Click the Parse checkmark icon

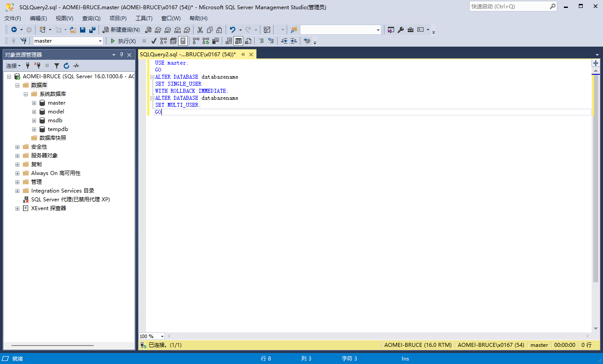pos(153,41)
